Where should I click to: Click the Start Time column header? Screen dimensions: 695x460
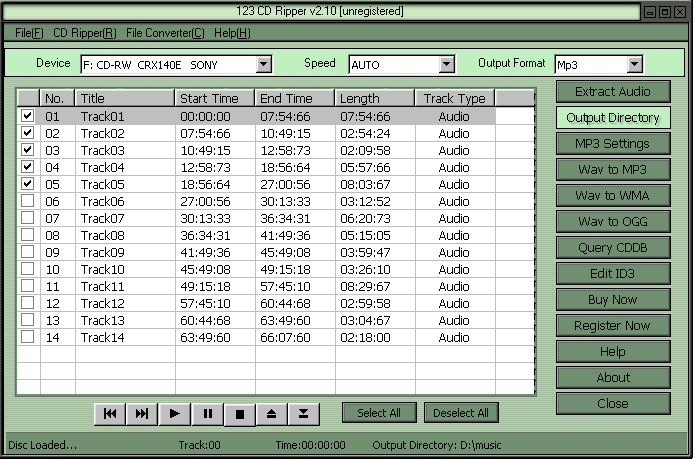215,98
